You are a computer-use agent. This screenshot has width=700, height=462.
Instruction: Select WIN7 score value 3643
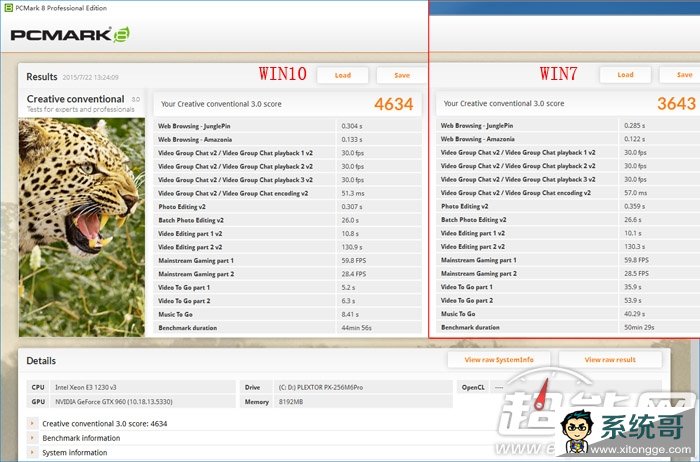[x=676, y=104]
